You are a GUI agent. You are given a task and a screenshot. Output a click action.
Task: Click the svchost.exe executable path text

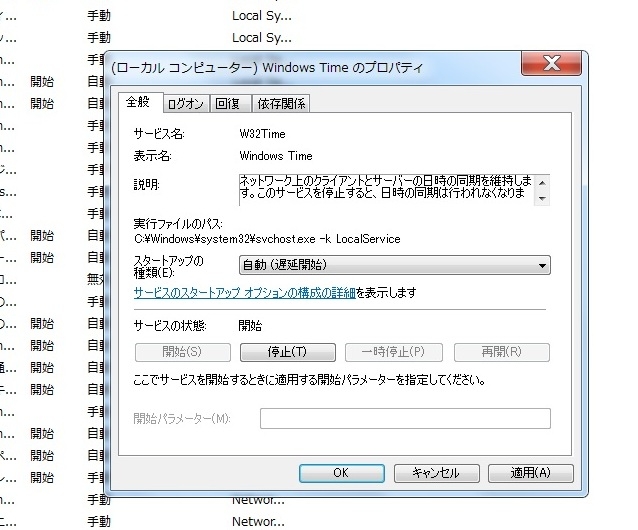pos(267,239)
